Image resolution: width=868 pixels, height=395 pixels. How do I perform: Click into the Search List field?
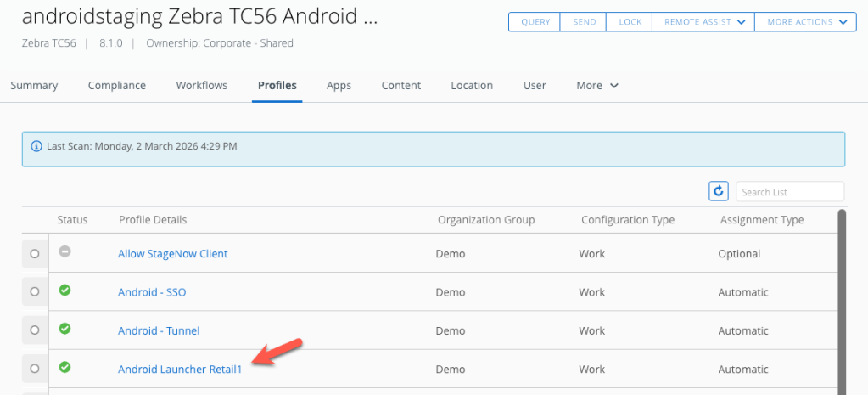(x=790, y=192)
